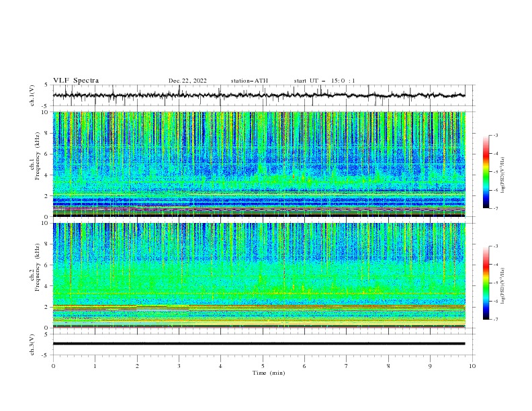Screen dimensions: 532x411
Task: Click time axis tick label "6"
Action: (x=304, y=366)
